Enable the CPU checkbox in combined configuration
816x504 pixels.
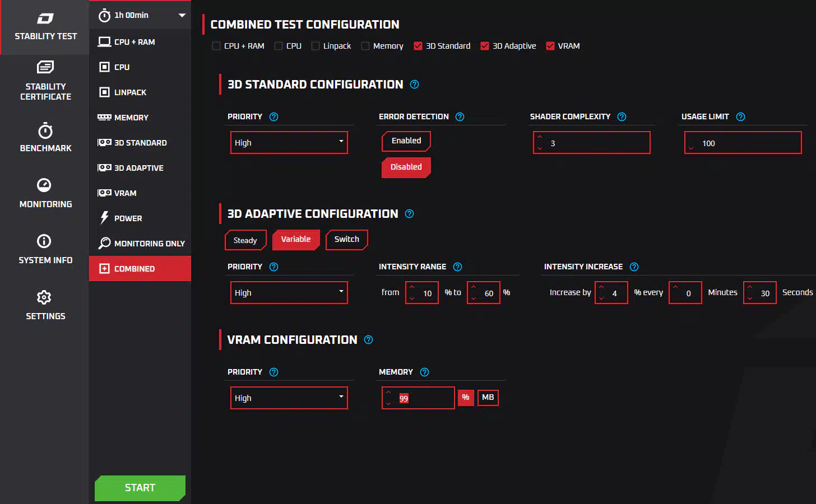tap(279, 46)
